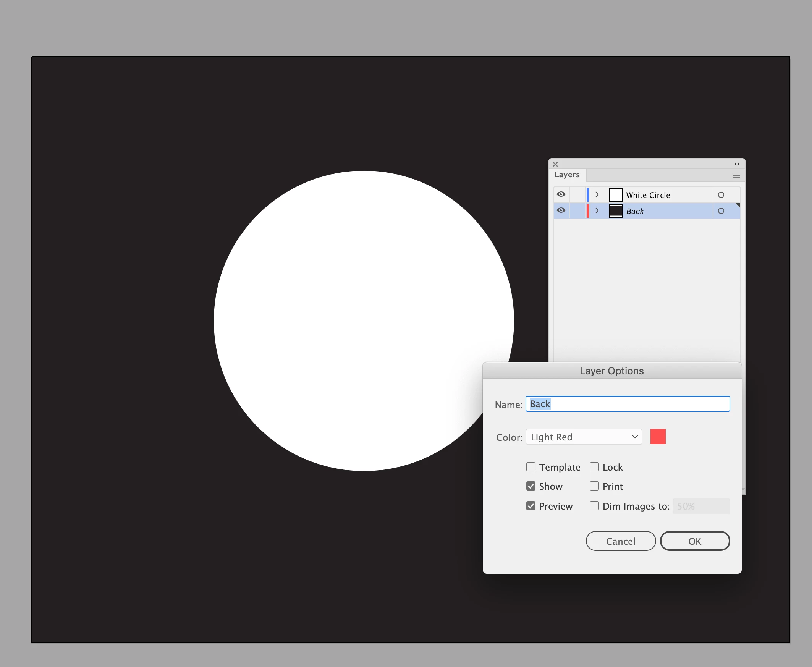Click the White Circle layer thumbnail
The height and width of the screenshot is (667, 812).
(615, 195)
